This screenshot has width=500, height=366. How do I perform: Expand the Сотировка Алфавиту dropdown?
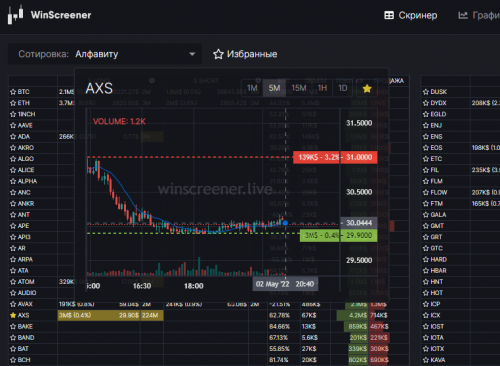click(105, 54)
